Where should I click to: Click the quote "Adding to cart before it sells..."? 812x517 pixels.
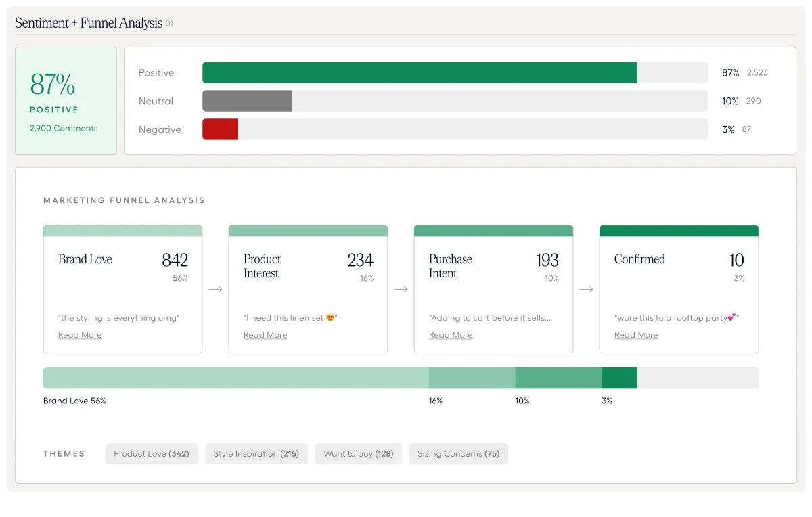click(490, 318)
